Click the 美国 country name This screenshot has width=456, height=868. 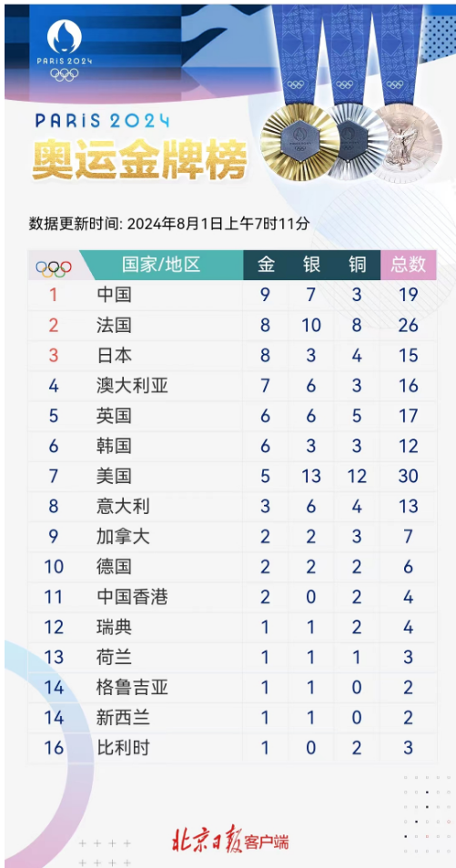pos(114,476)
